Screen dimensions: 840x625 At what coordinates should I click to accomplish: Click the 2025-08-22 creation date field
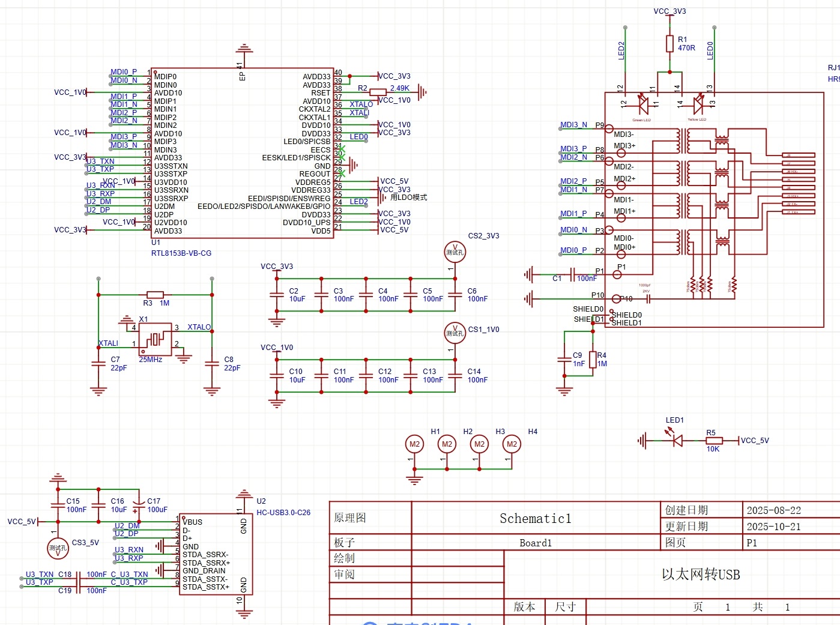click(x=773, y=510)
